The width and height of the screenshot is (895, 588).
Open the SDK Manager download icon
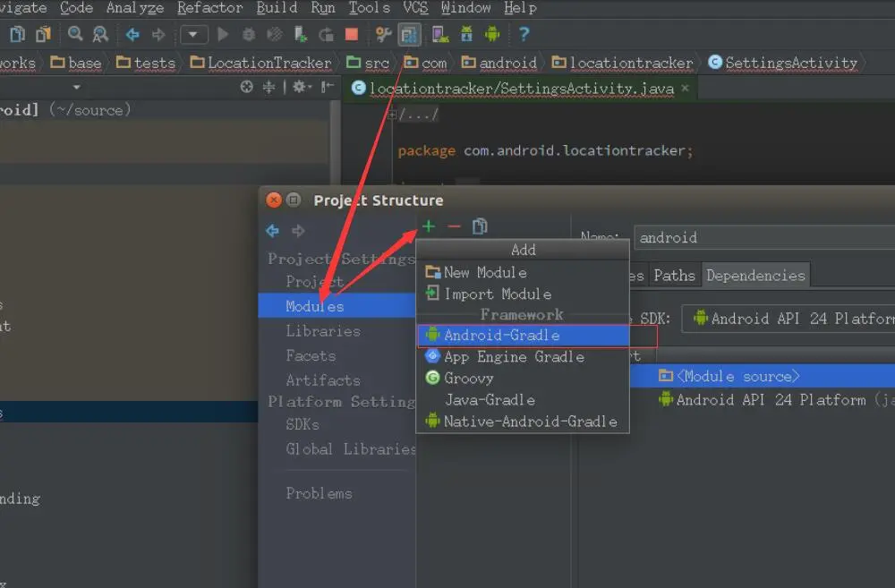pos(467,35)
